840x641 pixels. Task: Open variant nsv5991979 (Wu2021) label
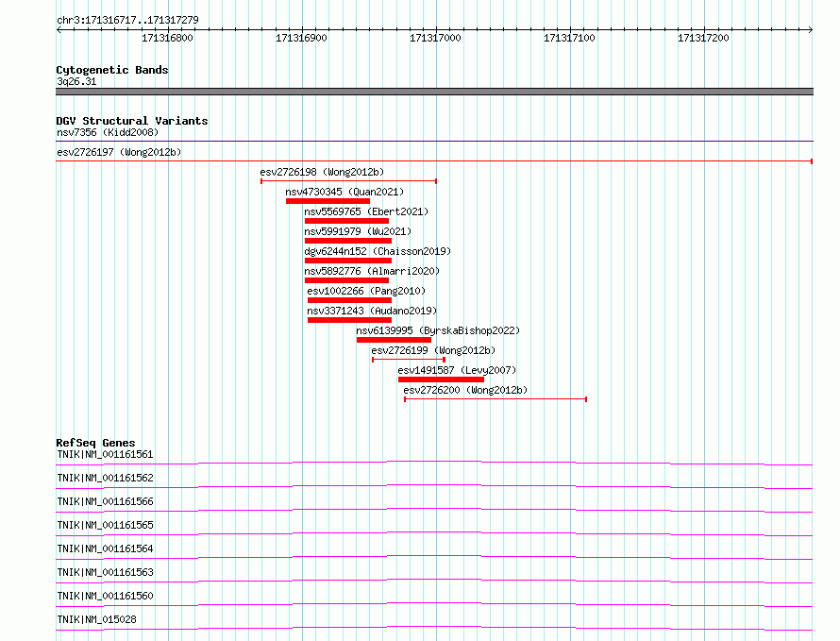click(x=358, y=231)
